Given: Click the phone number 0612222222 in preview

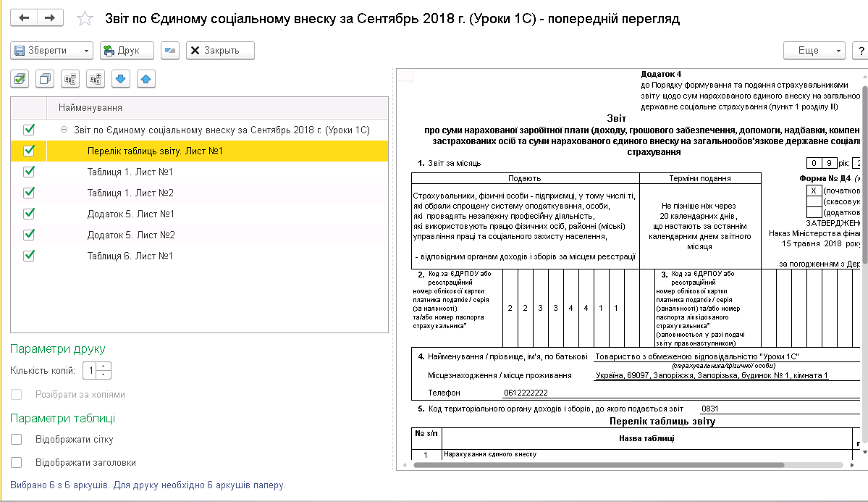Looking at the screenshot, I should [x=526, y=393].
